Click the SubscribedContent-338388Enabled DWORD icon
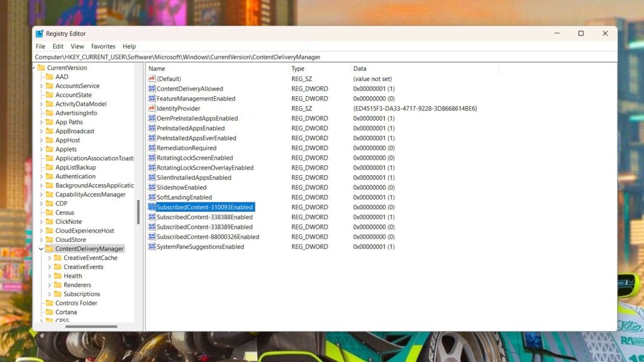Viewport: 644px width, 362px height. click(x=152, y=217)
